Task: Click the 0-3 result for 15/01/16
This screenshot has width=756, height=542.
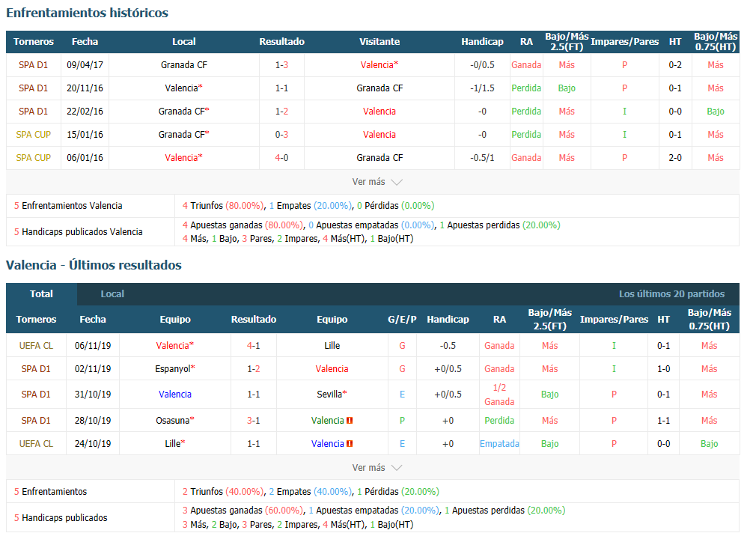Action: tap(281, 135)
